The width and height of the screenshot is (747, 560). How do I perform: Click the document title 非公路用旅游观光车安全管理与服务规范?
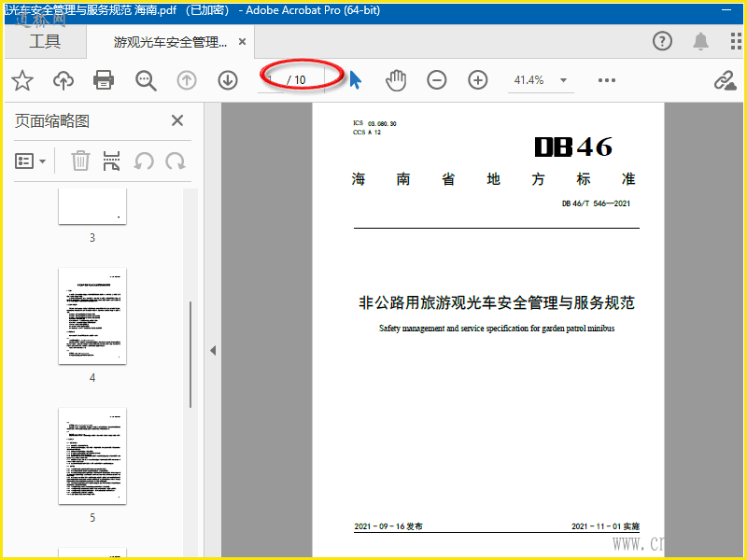pyautogui.click(x=497, y=302)
